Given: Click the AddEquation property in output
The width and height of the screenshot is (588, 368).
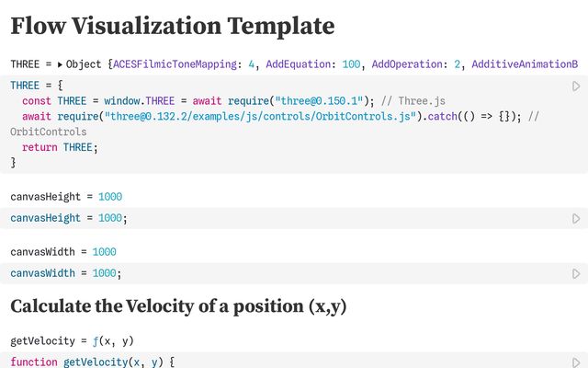Looking at the screenshot, I should pyautogui.click(x=302, y=64).
